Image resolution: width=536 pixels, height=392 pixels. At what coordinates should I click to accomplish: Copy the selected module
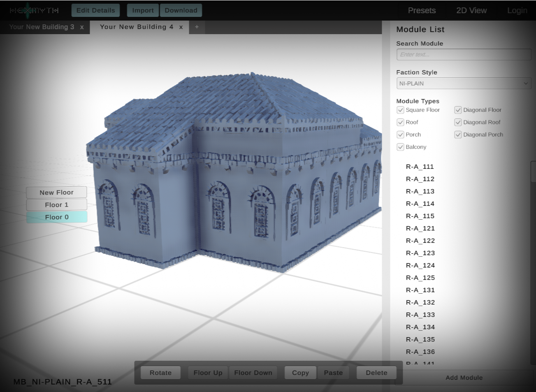coord(300,373)
